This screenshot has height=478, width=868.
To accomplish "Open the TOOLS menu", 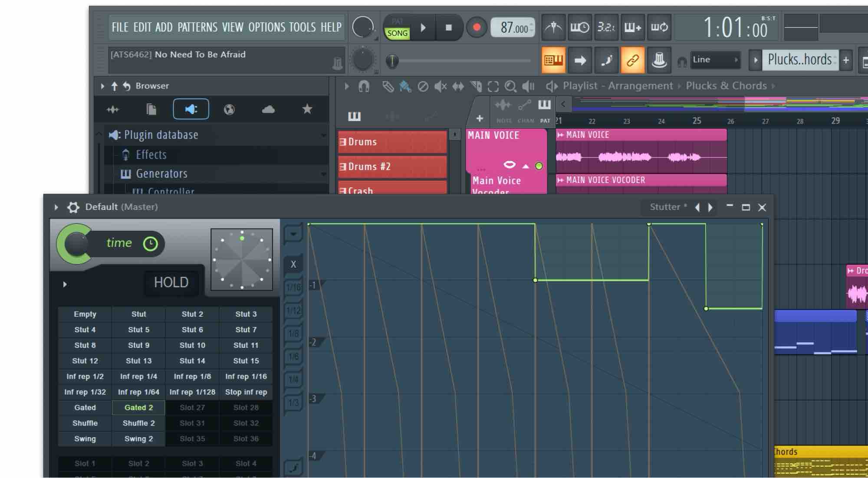I will pyautogui.click(x=302, y=27).
